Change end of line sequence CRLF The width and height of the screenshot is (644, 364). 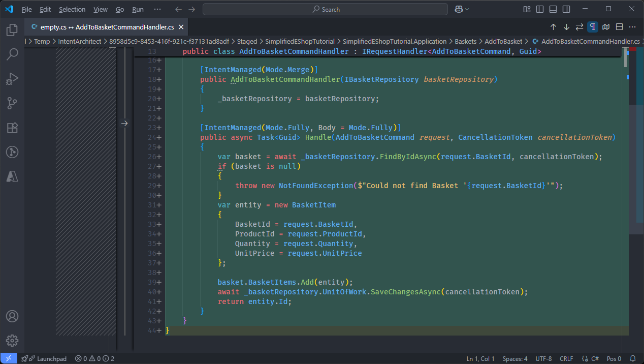[x=566, y=358]
